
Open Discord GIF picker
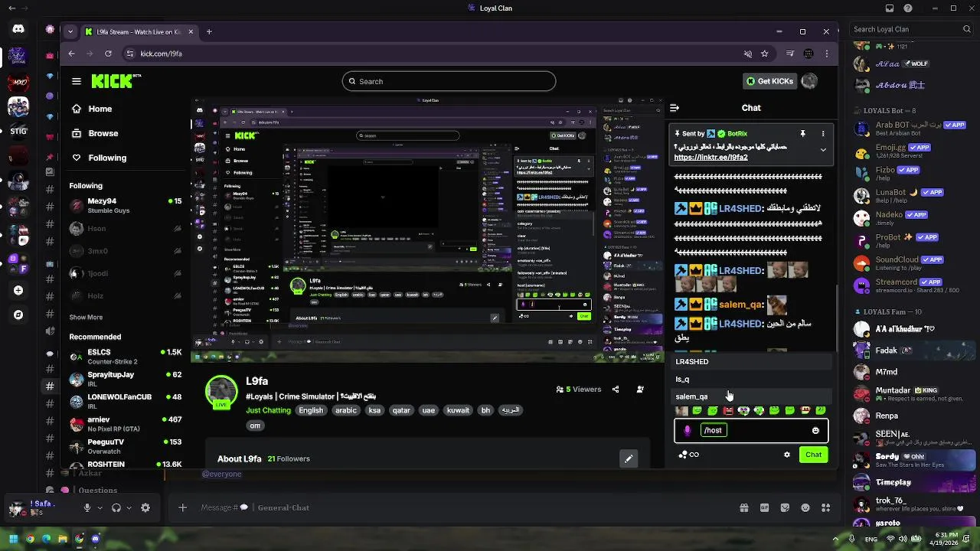click(x=764, y=507)
